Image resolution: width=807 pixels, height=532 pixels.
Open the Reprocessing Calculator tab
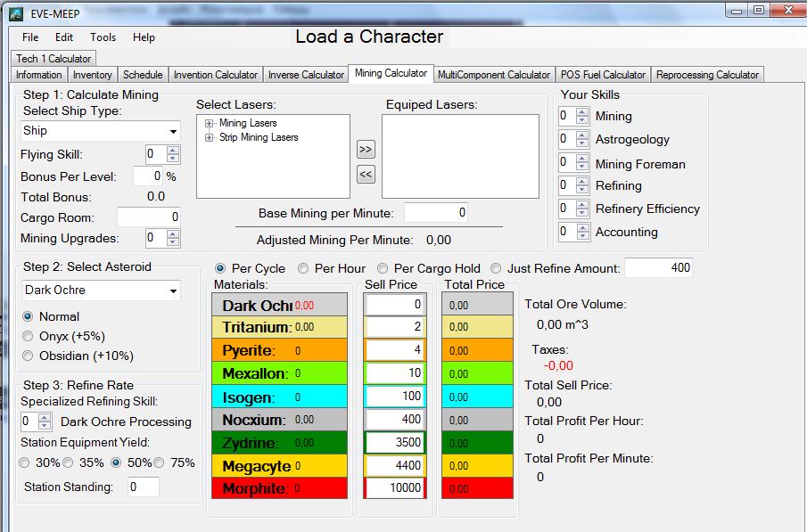click(x=707, y=75)
